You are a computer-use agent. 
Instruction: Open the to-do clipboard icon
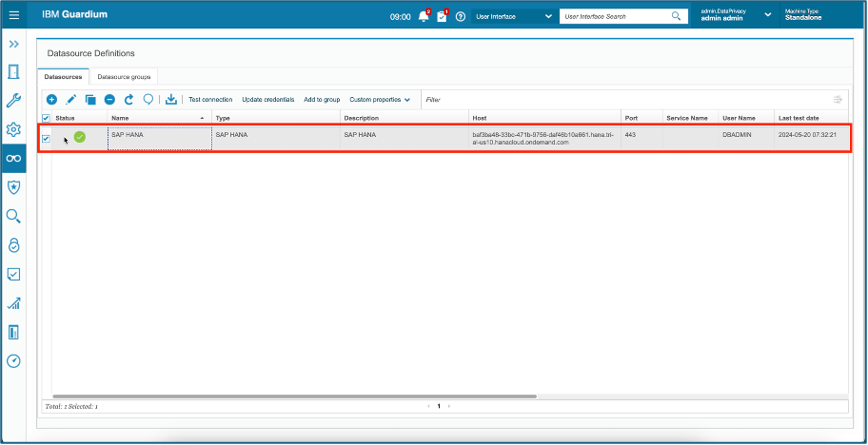pyautogui.click(x=442, y=16)
